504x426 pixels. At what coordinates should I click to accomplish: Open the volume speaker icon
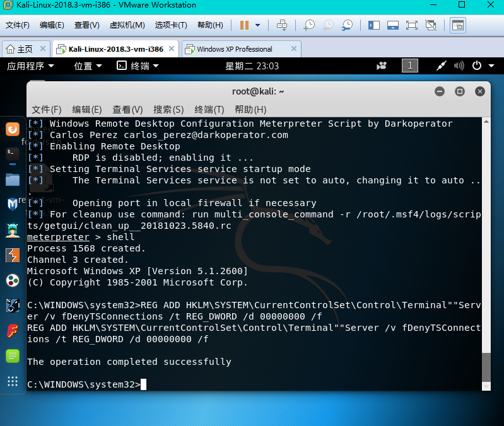point(459,66)
